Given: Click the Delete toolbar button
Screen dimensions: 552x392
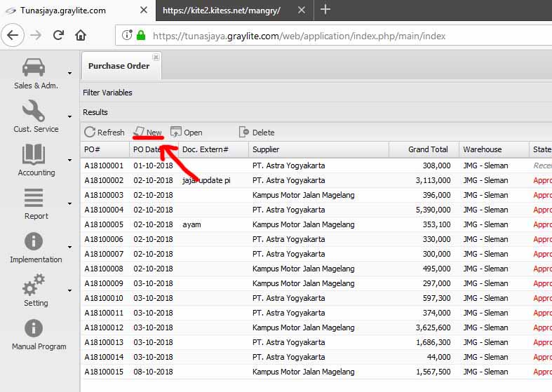Looking at the screenshot, I should 257,133.
